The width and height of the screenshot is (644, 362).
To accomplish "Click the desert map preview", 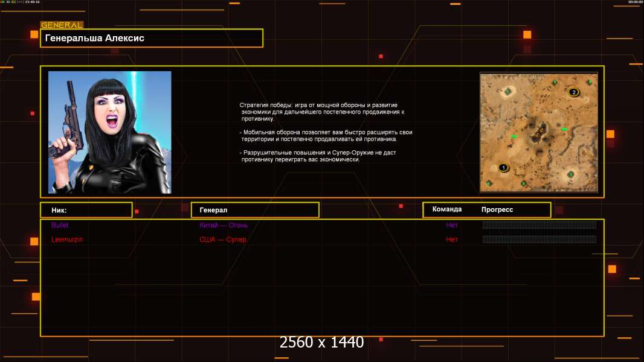I will point(539,132).
